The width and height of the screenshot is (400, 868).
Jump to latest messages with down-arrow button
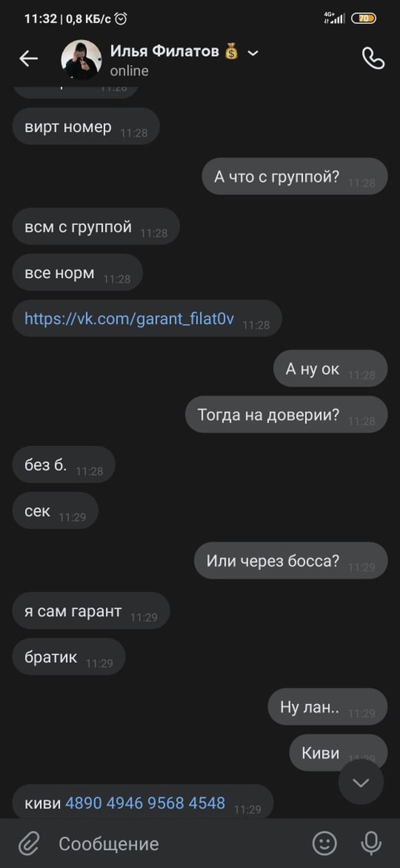click(361, 782)
